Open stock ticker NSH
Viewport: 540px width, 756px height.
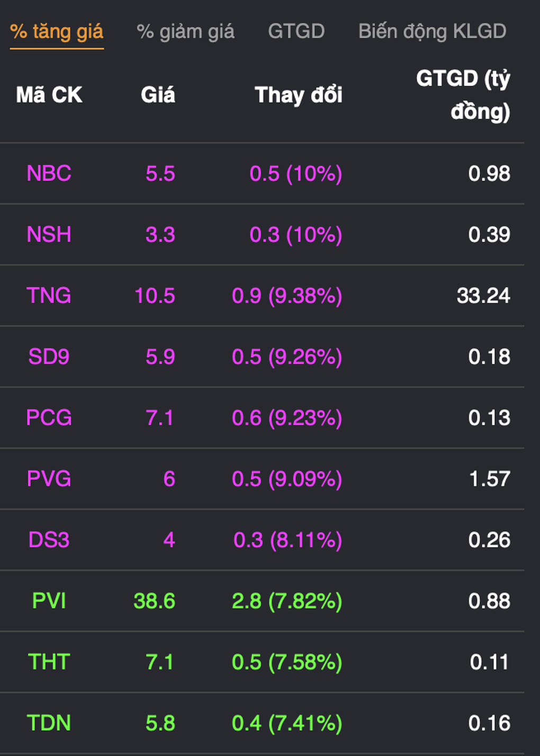[49, 234]
